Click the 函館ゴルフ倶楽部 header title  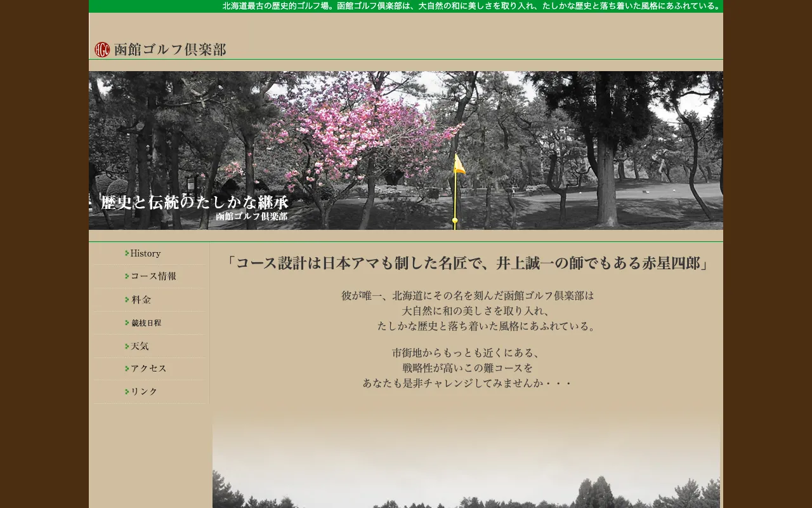pyautogui.click(x=170, y=50)
